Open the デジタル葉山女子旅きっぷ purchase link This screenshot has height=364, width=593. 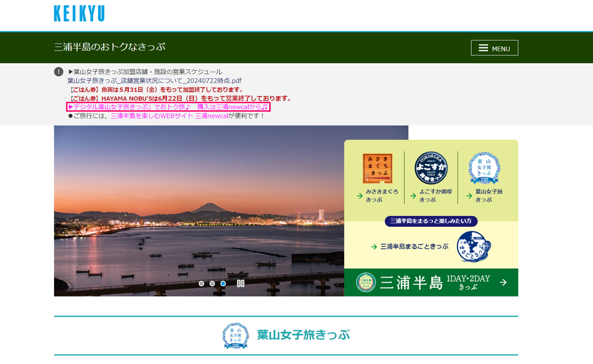(x=168, y=107)
